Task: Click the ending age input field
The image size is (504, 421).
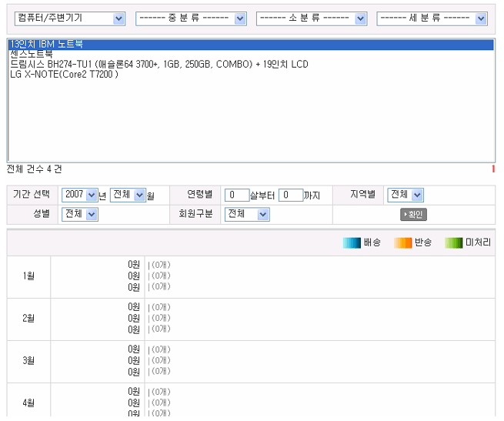Action: [290, 195]
